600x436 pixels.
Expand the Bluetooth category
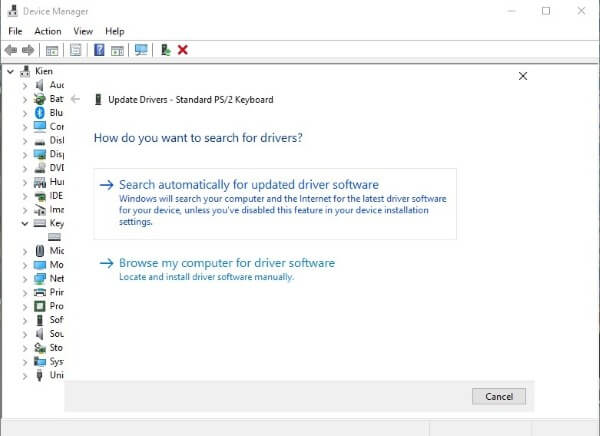coord(26,113)
